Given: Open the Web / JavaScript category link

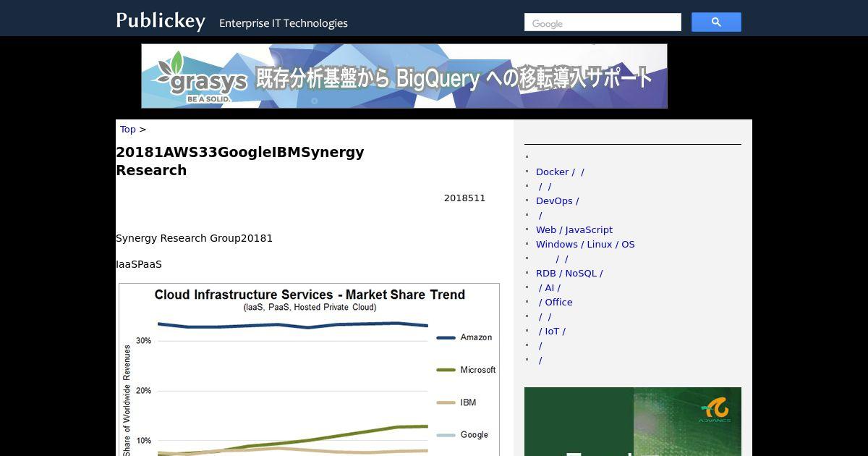Looking at the screenshot, I should click(x=574, y=229).
